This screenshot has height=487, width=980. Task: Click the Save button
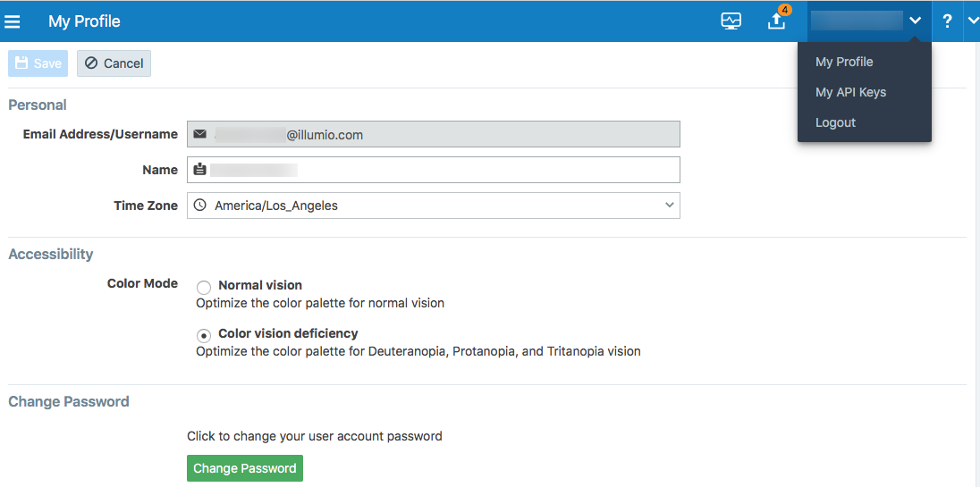pos(38,63)
